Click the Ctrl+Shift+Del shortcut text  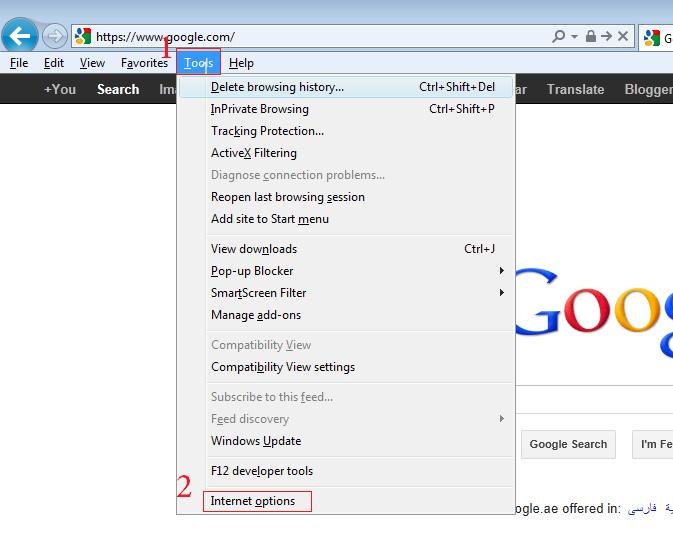point(457,87)
